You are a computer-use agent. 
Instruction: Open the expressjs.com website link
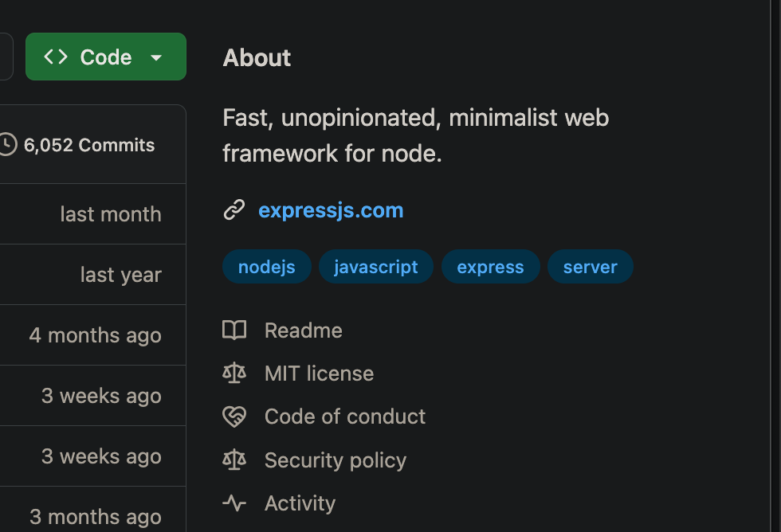(331, 210)
